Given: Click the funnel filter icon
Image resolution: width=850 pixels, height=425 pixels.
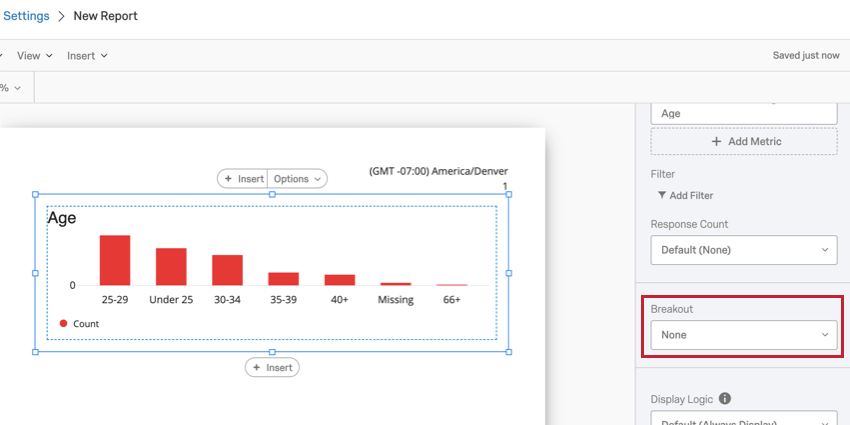Looking at the screenshot, I should (x=661, y=195).
